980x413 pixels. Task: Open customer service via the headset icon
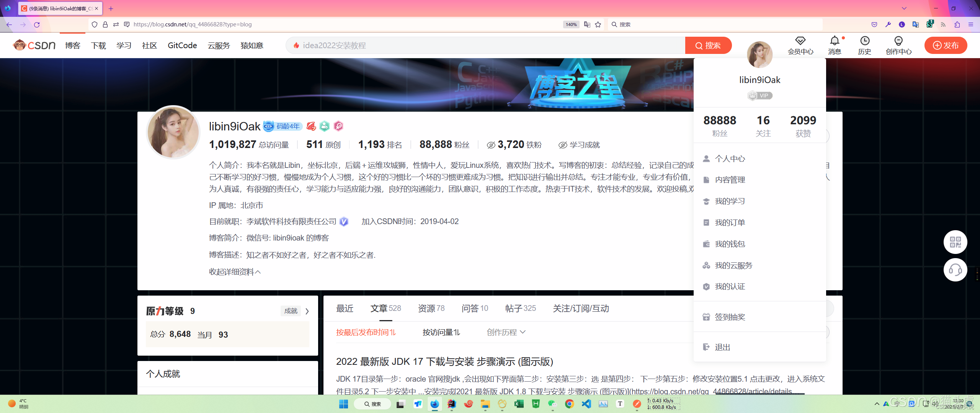[955, 270]
